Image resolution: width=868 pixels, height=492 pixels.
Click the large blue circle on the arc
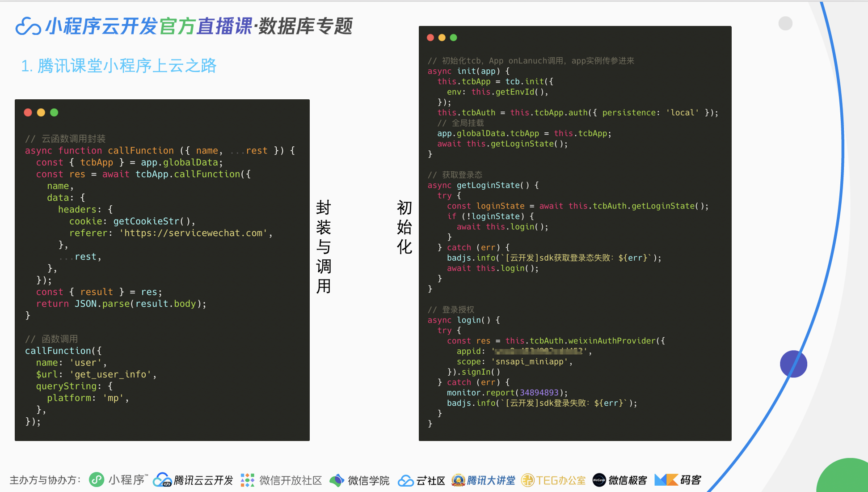[793, 364]
